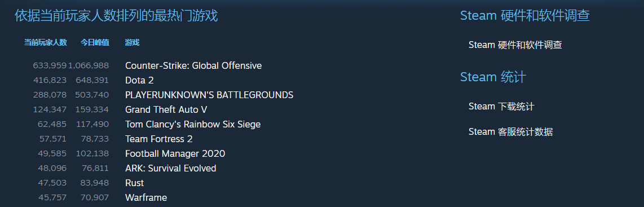The height and width of the screenshot is (207, 644).
Task: Click Counter-Strike's current player count 633,959
Action: tap(49, 66)
